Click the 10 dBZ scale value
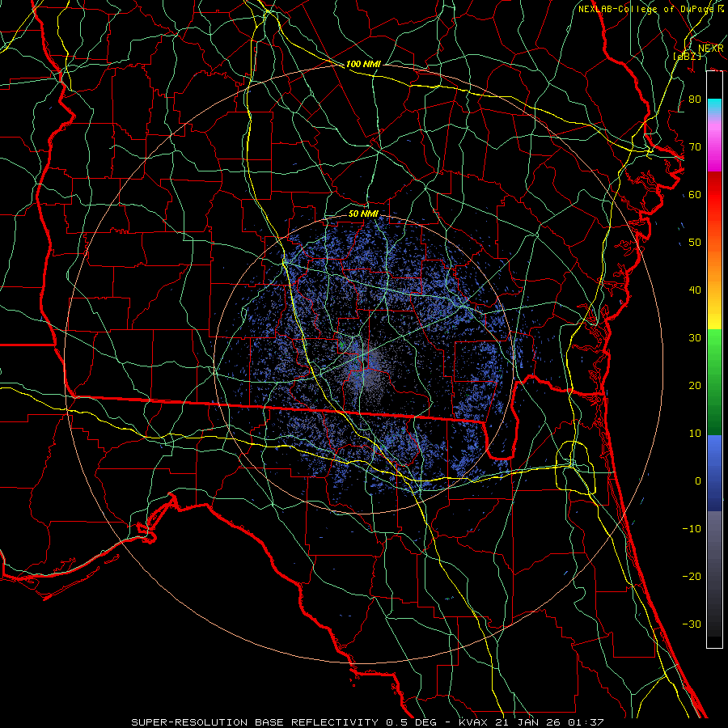 [695, 434]
